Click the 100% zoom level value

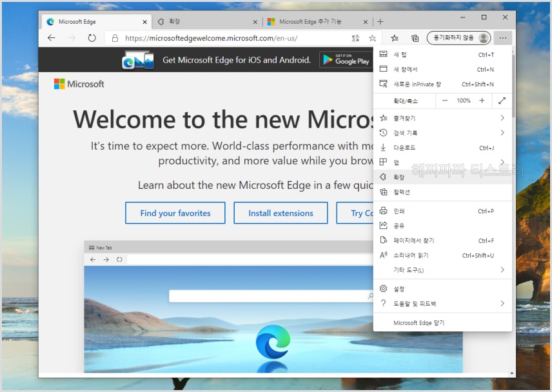464,101
